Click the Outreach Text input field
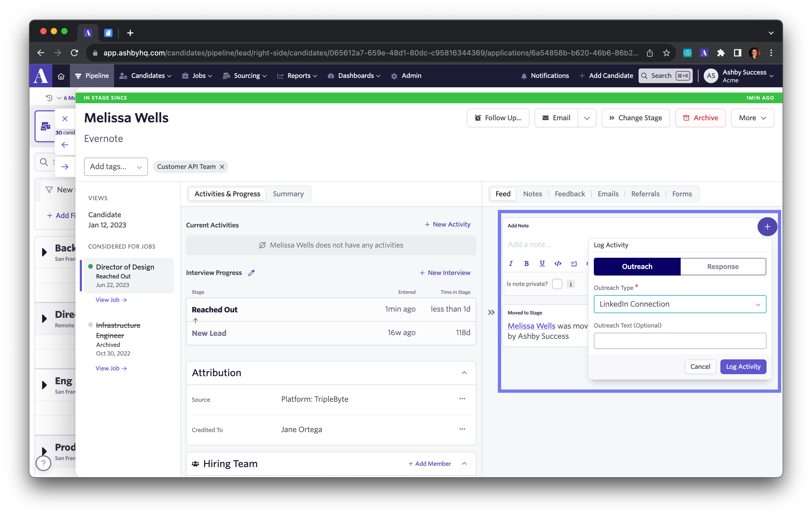Viewport: 812px width, 516px height. pos(679,341)
